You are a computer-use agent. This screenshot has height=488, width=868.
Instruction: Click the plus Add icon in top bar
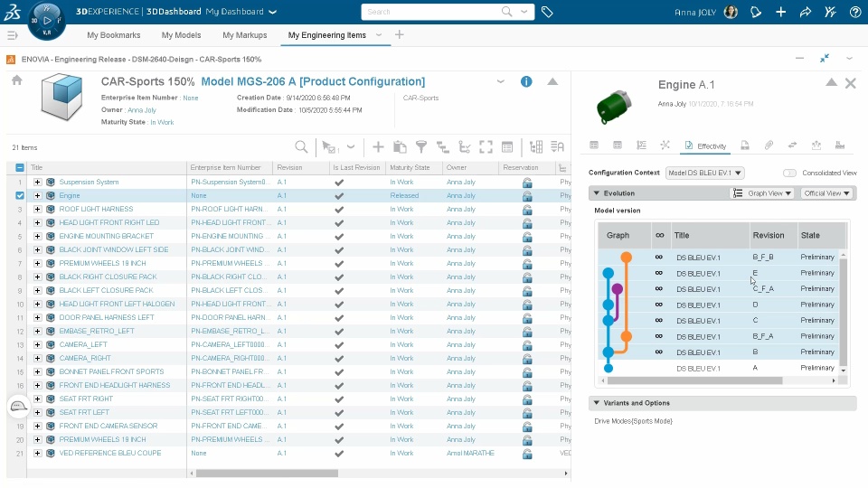pyautogui.click(x=780, y=12)
